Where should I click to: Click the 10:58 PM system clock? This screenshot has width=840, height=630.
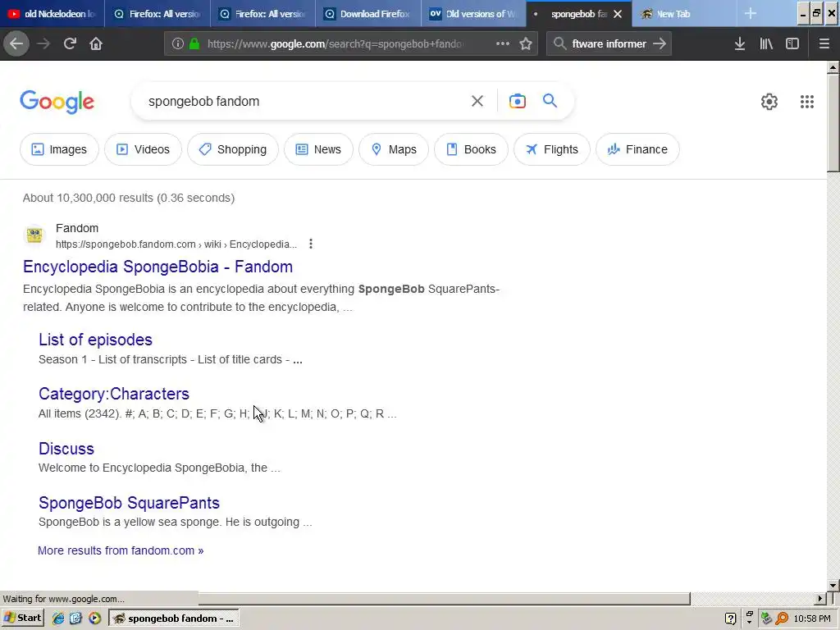pos(812,619)
